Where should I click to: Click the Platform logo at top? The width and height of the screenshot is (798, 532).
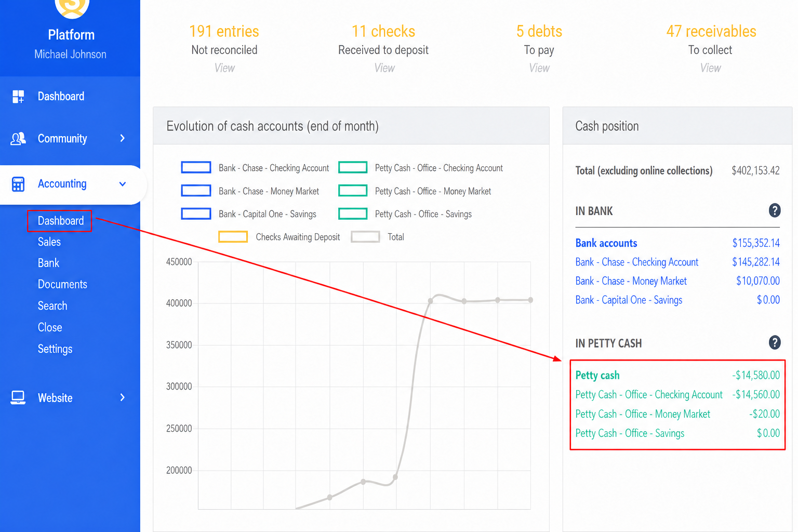pyautogui.click(x=72, y=6)
